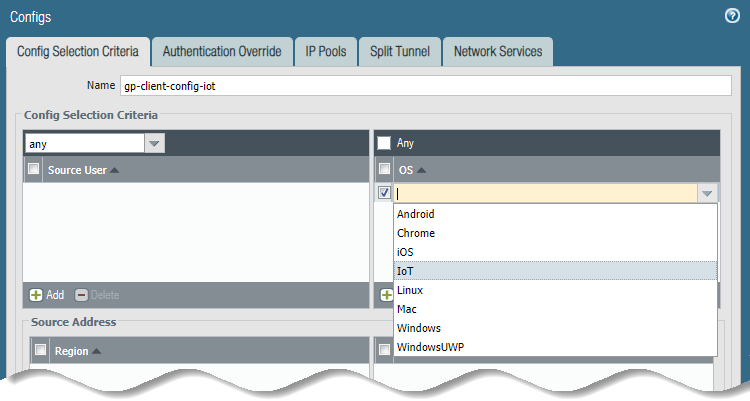Collapse the OS selection dropdown arrow

tap(706, 194)
